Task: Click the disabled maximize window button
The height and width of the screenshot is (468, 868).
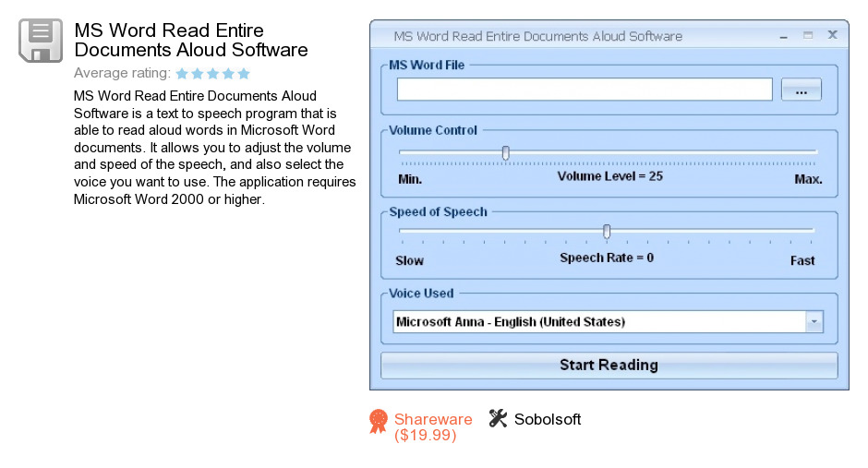Action: [x=808, y=35]
